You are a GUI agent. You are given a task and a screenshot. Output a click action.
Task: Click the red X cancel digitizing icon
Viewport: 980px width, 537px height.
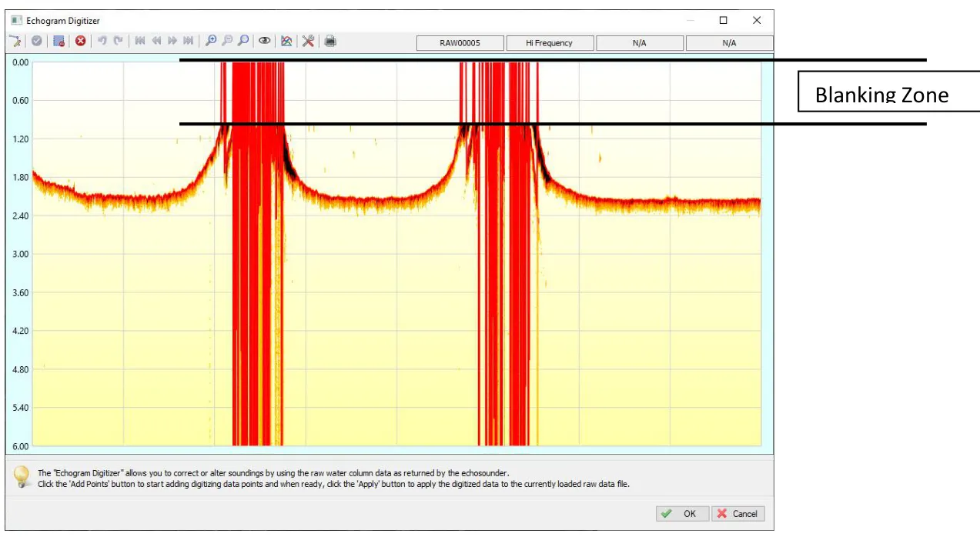click(x=80, y=41)
